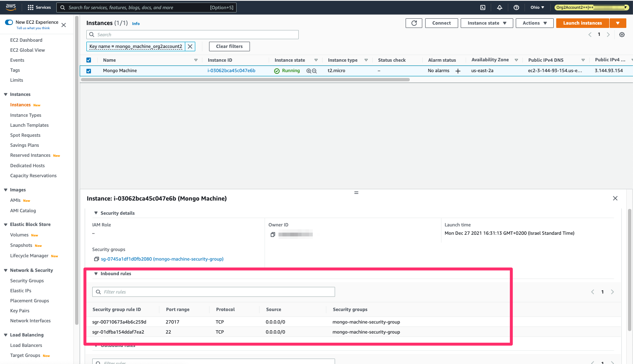Collapse the Network & Security group
Viewport: 633px width, 364px height.
point(6,271)
